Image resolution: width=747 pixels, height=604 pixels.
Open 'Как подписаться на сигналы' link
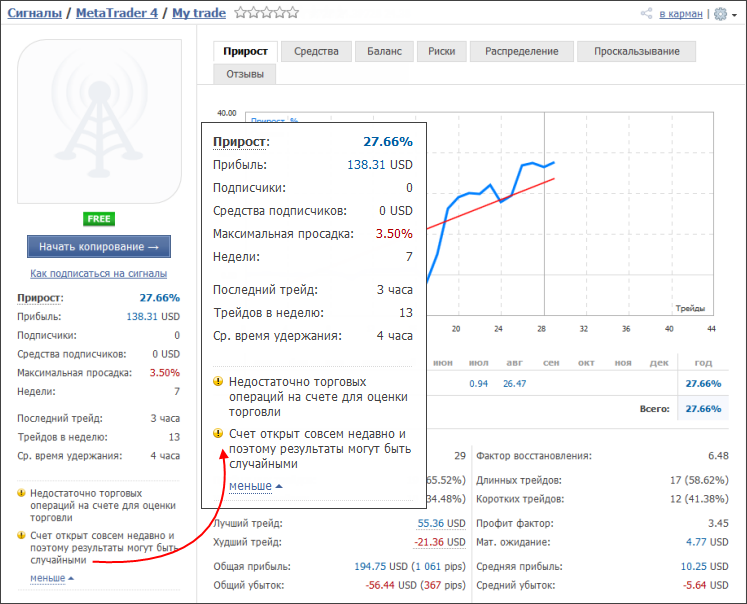(99, 273)
